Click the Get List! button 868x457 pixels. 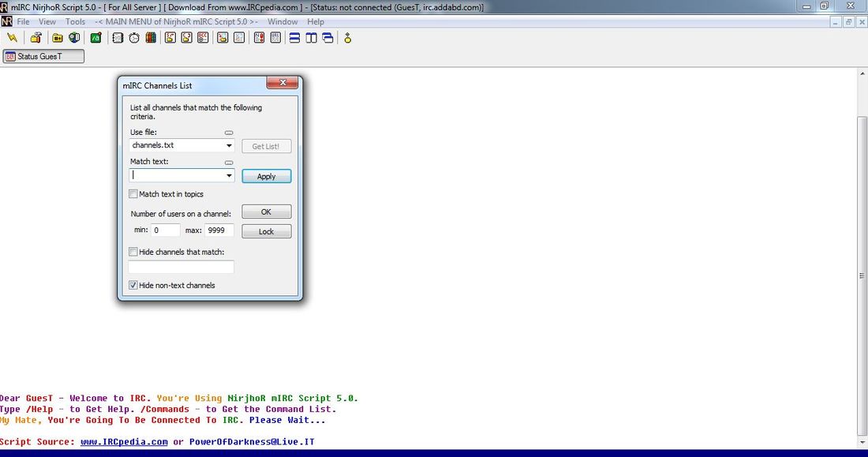(x=266, y=146)
